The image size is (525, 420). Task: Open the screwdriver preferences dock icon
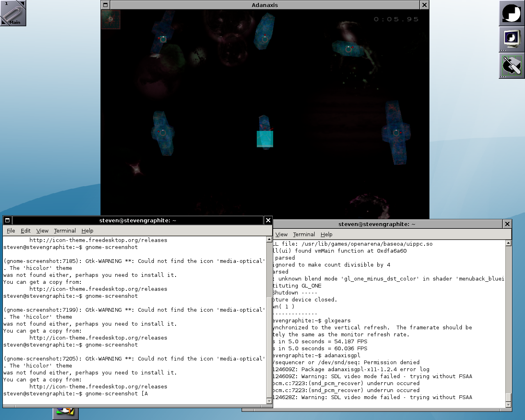pos(511,66)
